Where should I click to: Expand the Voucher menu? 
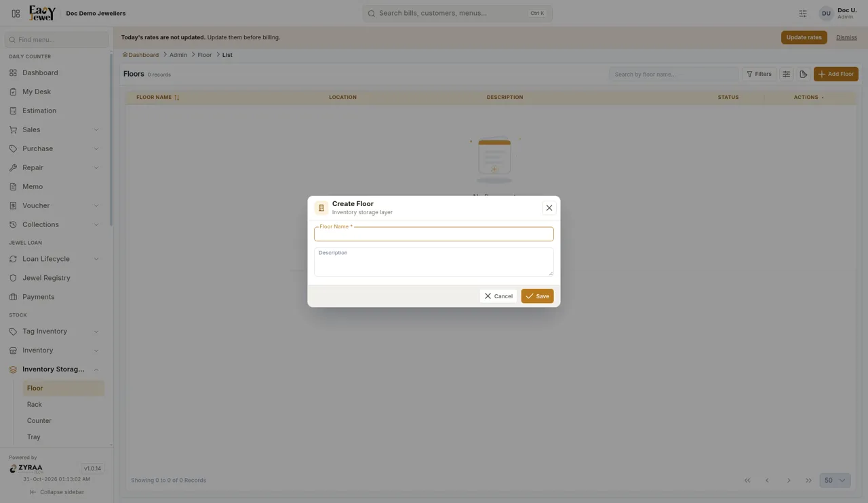(54, 205)
